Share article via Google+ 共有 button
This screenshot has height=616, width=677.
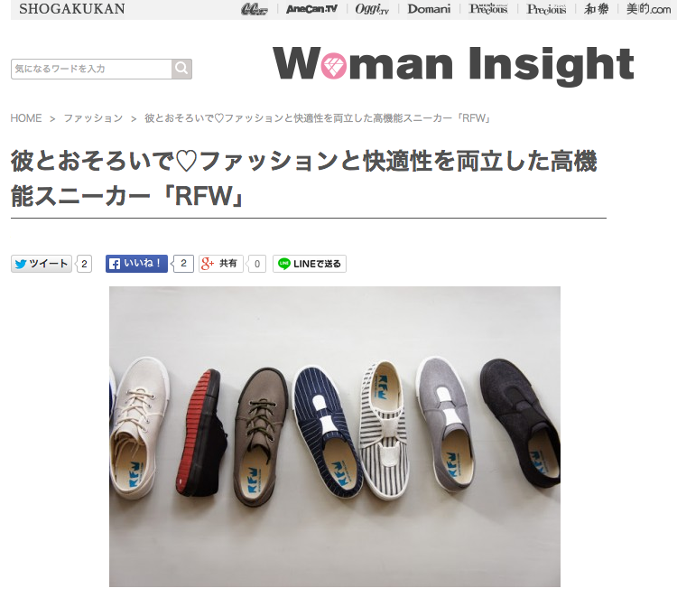[x=220, y=264]
